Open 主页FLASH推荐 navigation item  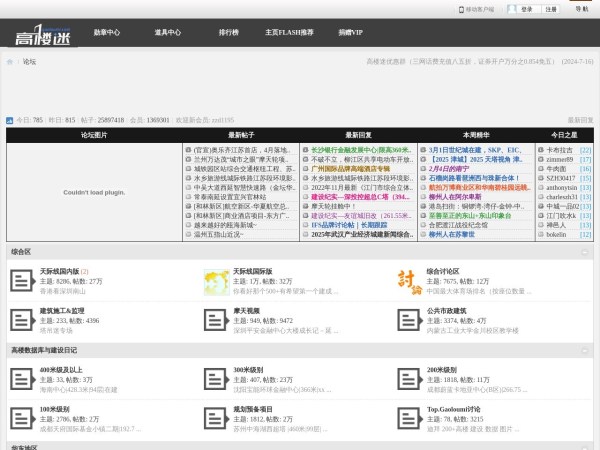click(x=288, y=33)
